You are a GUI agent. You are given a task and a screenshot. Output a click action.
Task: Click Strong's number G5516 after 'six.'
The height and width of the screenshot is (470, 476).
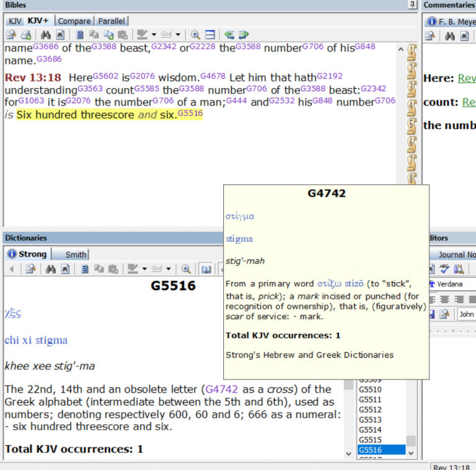(190, 113)
